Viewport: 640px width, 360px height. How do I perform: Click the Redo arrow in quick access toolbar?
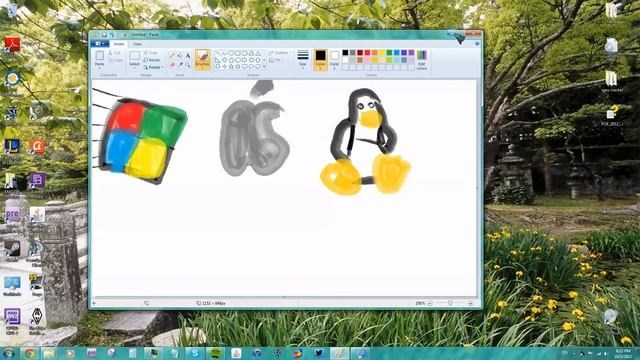point(119,35)
